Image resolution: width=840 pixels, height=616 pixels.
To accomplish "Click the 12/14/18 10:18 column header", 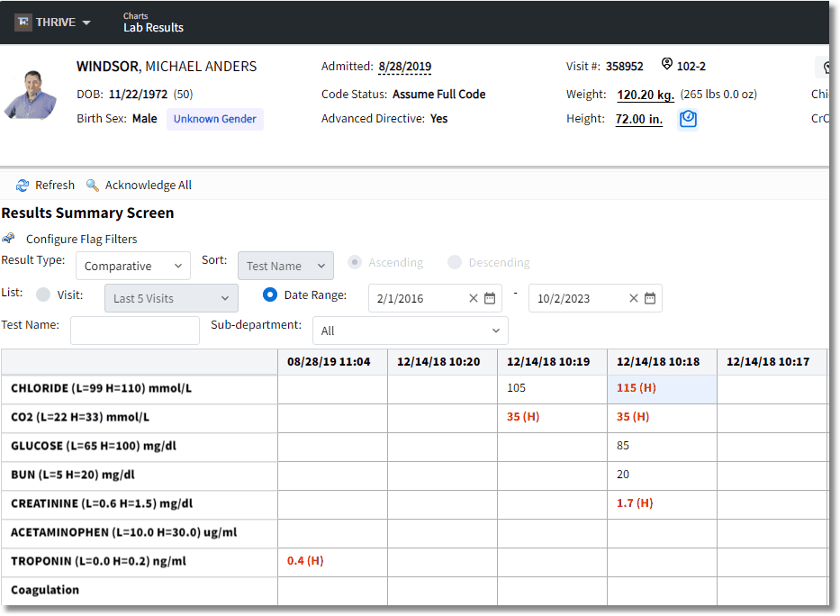I will [662, 362].
